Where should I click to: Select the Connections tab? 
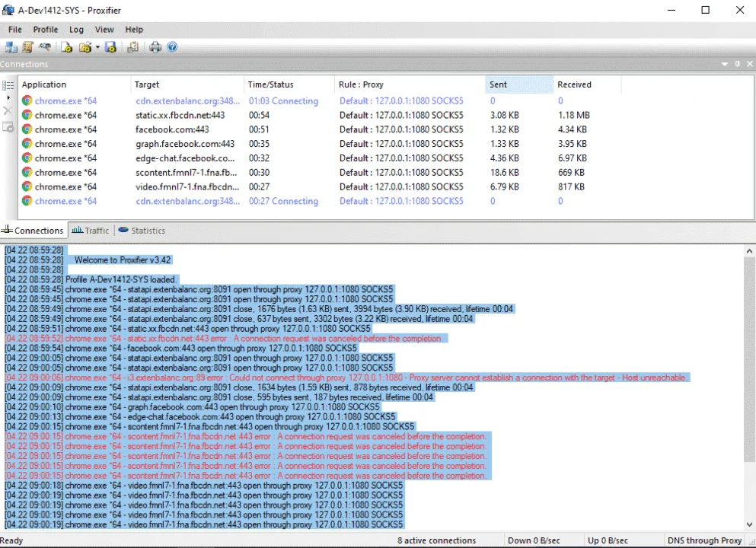(33, 231)
